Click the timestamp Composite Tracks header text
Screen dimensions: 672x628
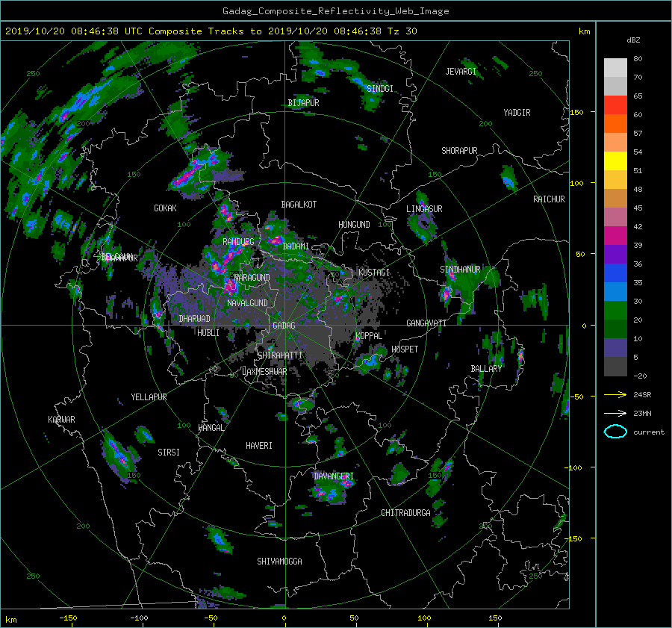pyautogui.click(x=211, y=31)
